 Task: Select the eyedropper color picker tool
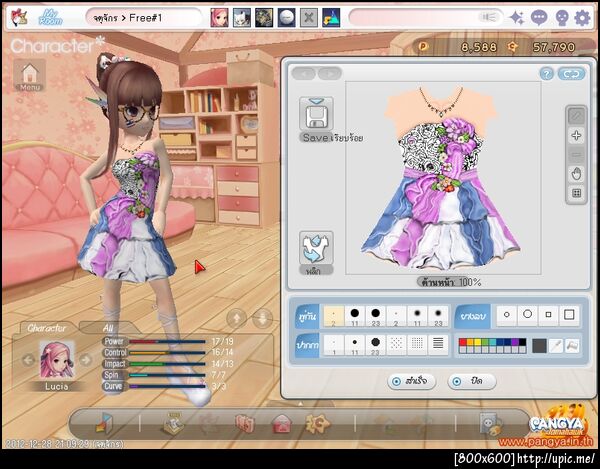pos(555,346)
